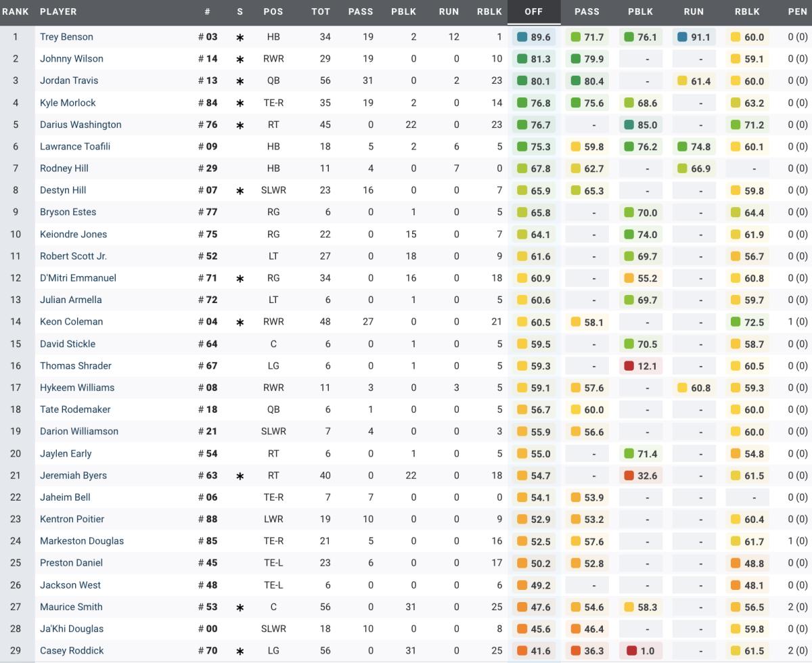Click red 1.0 PBLK grade for Casey Roddick
This screenshot has width=812, height=663.
[x=640, y=651]
